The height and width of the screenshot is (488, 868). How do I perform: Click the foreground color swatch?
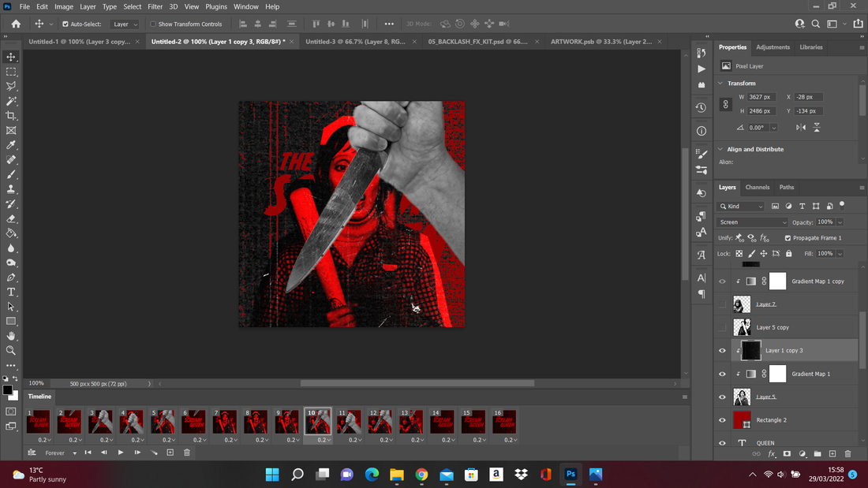point(7,390)
